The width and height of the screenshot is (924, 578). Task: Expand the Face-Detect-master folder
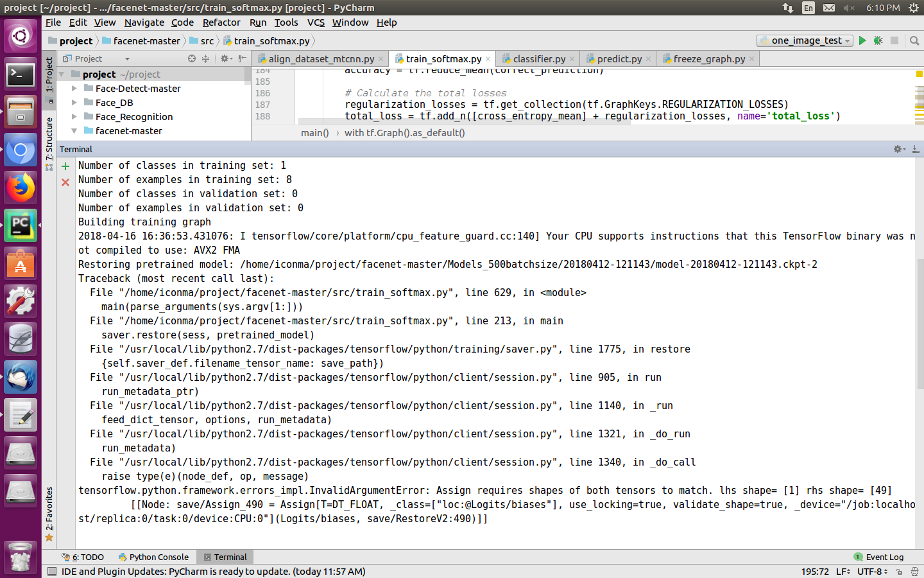[x=74, y=89]
